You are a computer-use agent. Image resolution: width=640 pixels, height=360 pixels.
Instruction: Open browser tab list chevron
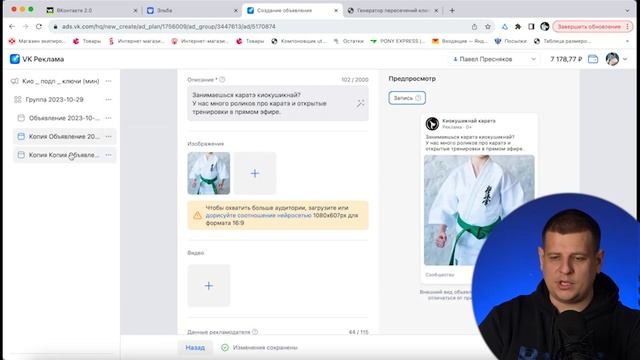coord(627,11)
